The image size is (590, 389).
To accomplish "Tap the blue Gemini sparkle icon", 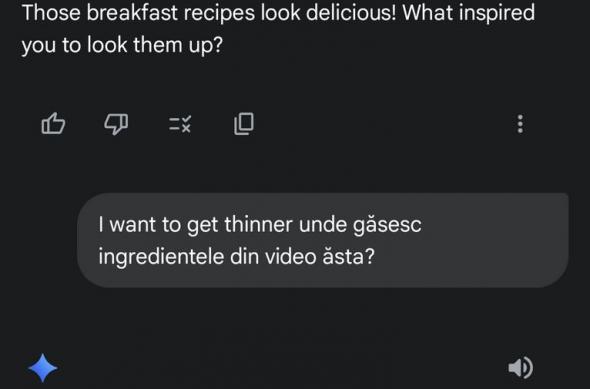I will coord(43,368).
